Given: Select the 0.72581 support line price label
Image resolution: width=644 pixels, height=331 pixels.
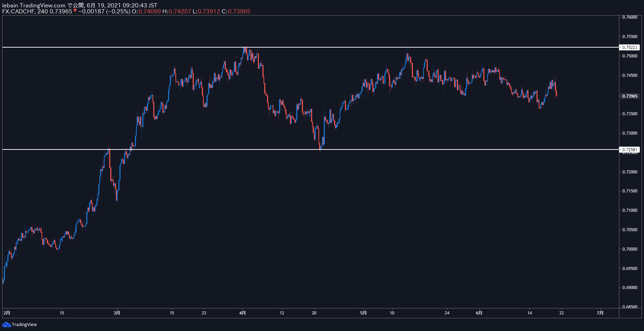Looking at the screenshot, I should (x=630, y=150).
